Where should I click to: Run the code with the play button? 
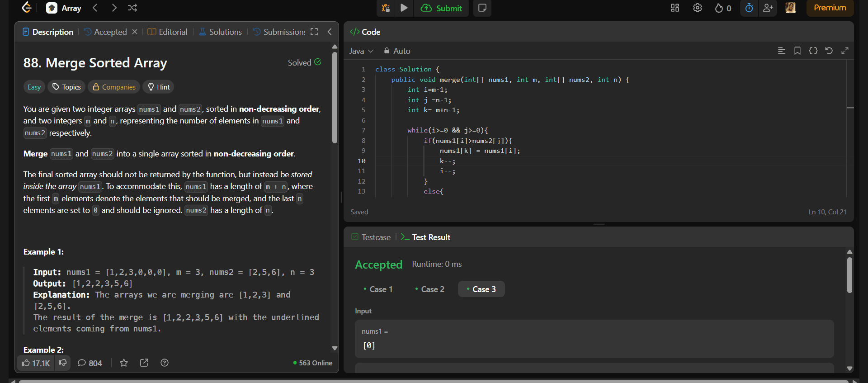(x=404, y=8)
